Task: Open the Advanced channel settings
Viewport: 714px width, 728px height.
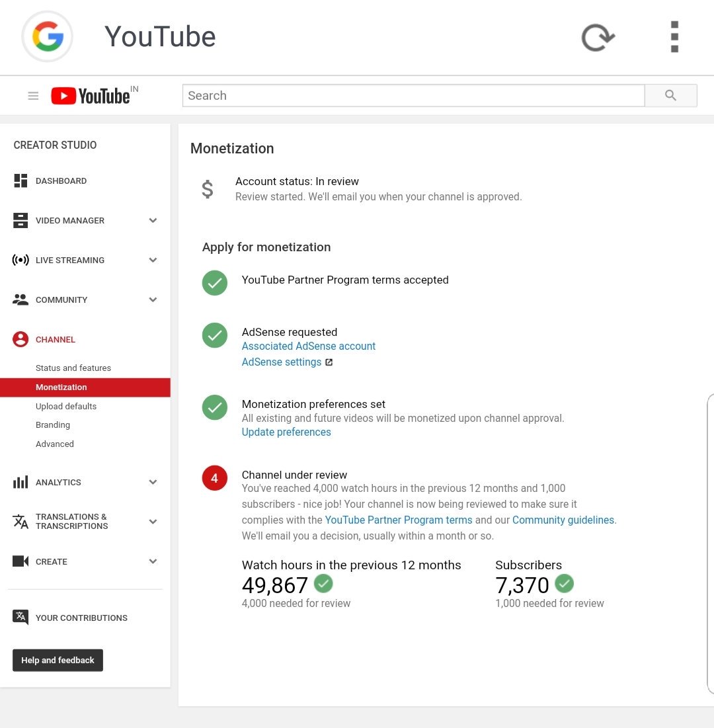Action: 55,444
